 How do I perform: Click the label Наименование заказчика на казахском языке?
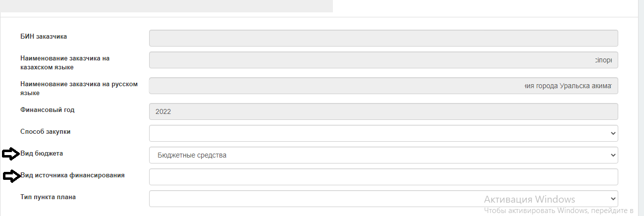65,62
